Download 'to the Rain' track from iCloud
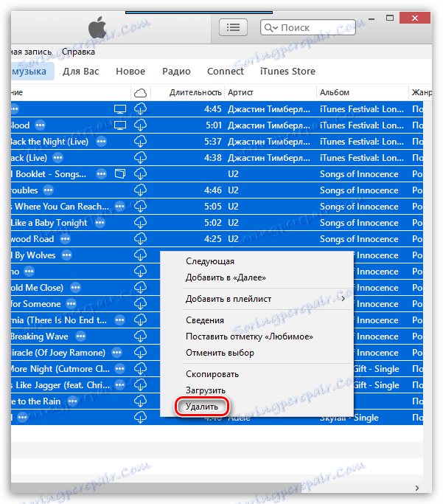The width and height of the screenshot is (443, 504). click(x=140, y=401)
